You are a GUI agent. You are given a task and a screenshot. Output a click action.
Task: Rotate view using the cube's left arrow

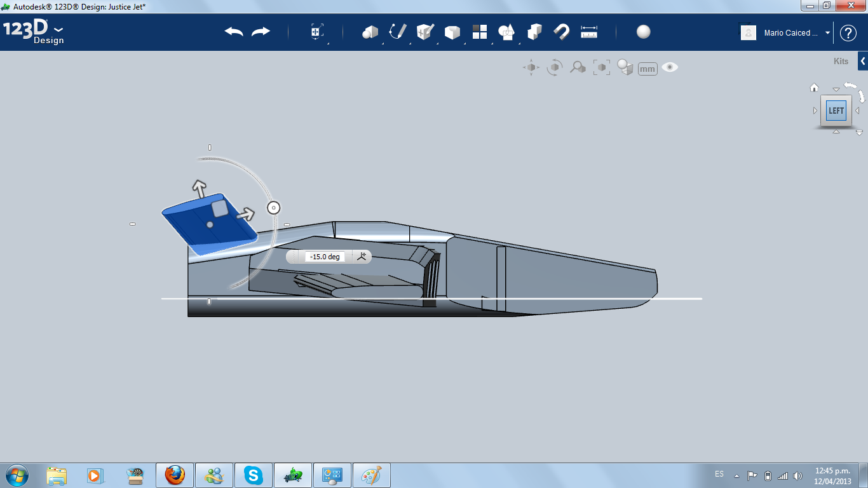click(x=815, y=111)
